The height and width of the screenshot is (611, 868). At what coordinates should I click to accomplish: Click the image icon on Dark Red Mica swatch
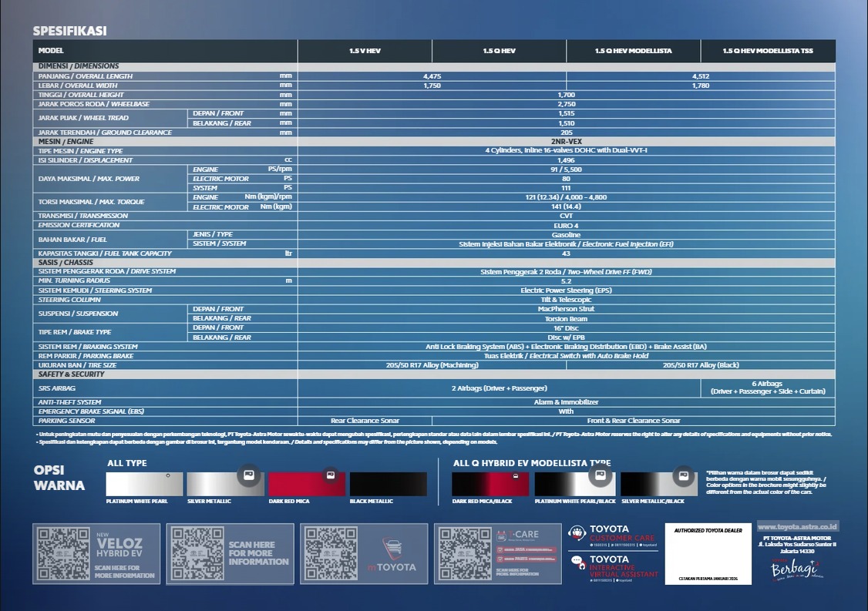pyautogui.click(x=330, y=475)
